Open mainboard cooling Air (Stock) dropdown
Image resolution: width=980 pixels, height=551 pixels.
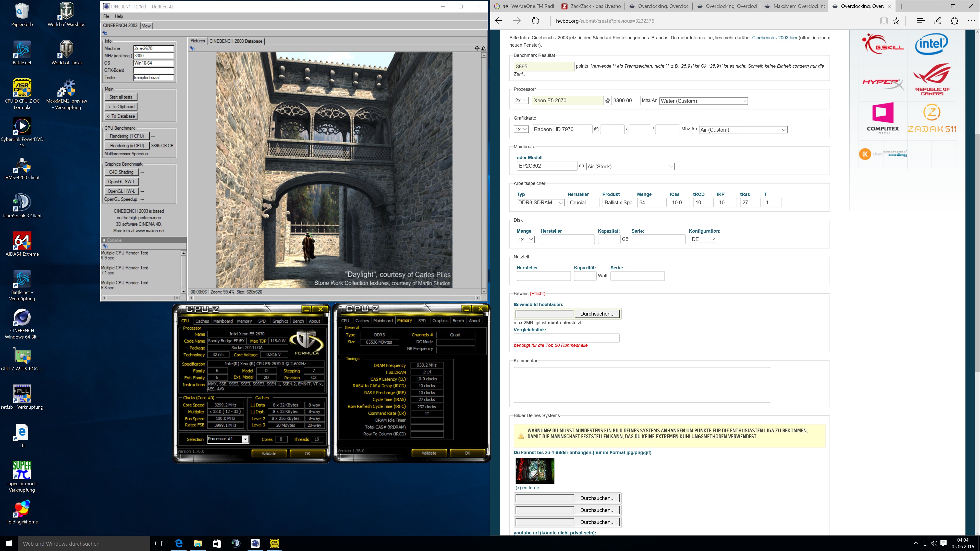630,166
